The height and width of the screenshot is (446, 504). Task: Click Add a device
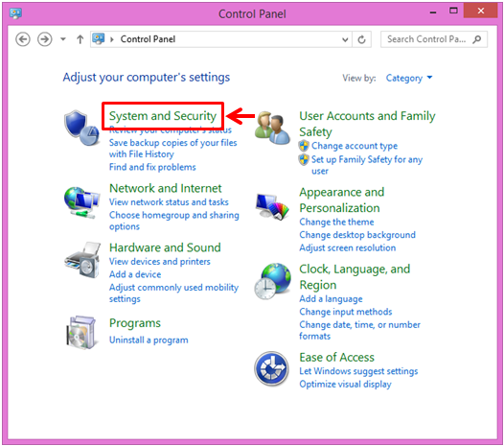135,274
